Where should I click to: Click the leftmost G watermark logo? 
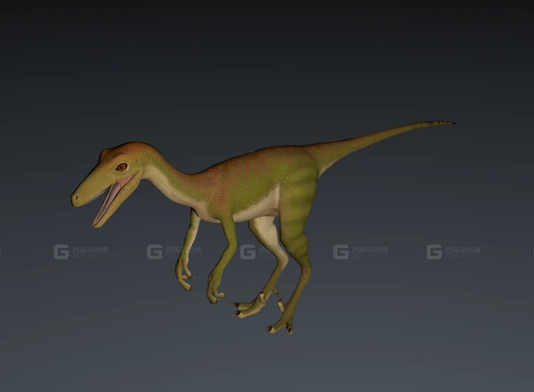61,252
